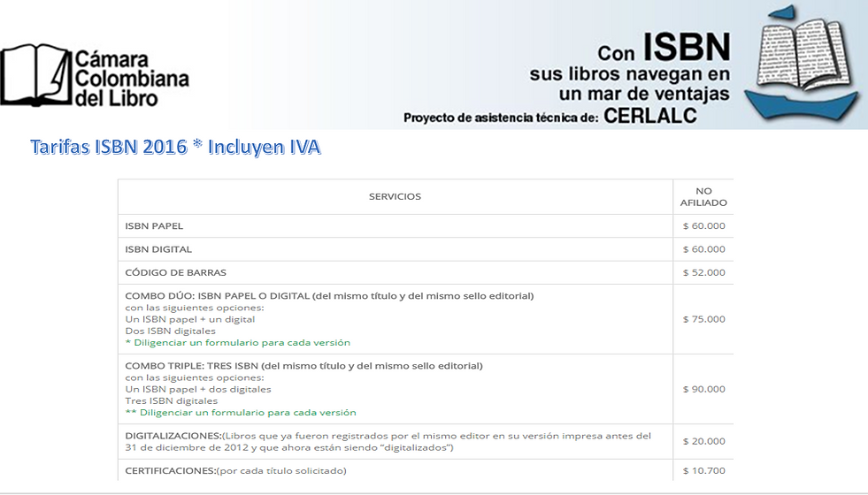This screenshot has width=868, height=495.
Task: Click 'sus libros navegan en' banner text
Action: tap(629, 74)
